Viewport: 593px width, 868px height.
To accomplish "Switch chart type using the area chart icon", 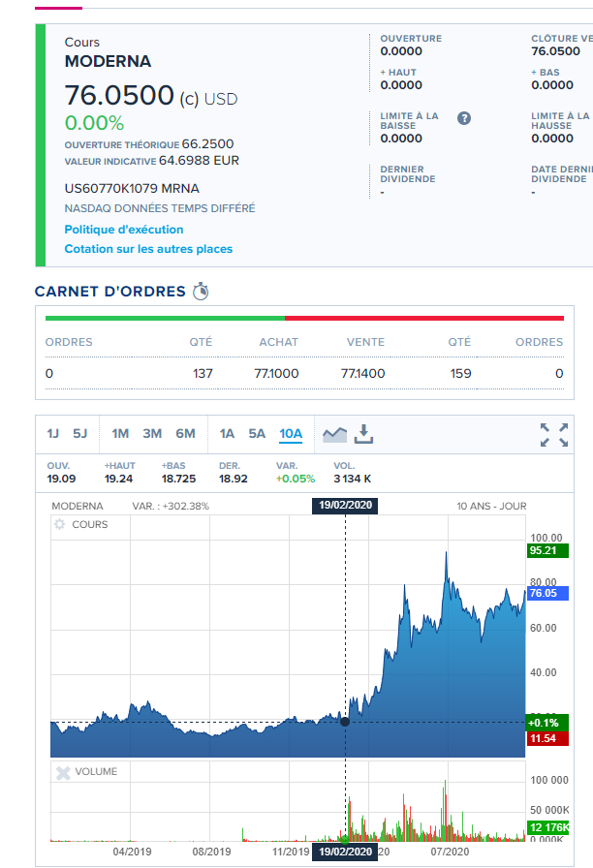I will [334, 435].
